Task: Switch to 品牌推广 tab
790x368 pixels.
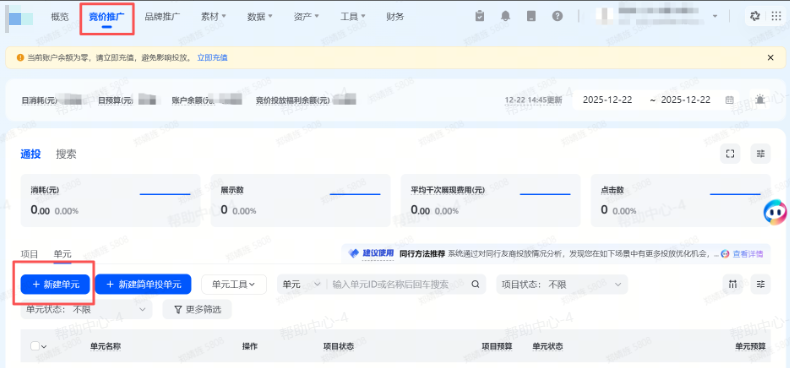Action: [162, 16]
